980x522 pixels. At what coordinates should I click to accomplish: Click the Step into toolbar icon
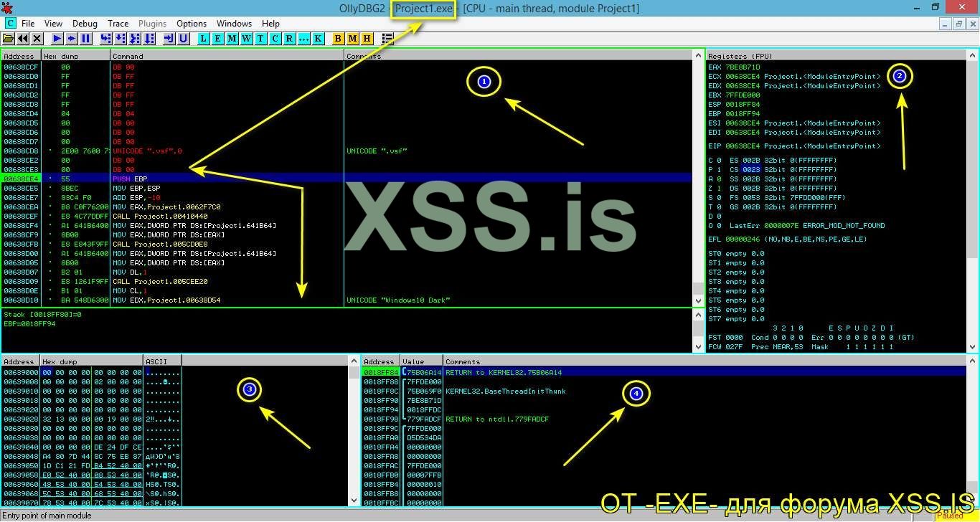(106, 38)
